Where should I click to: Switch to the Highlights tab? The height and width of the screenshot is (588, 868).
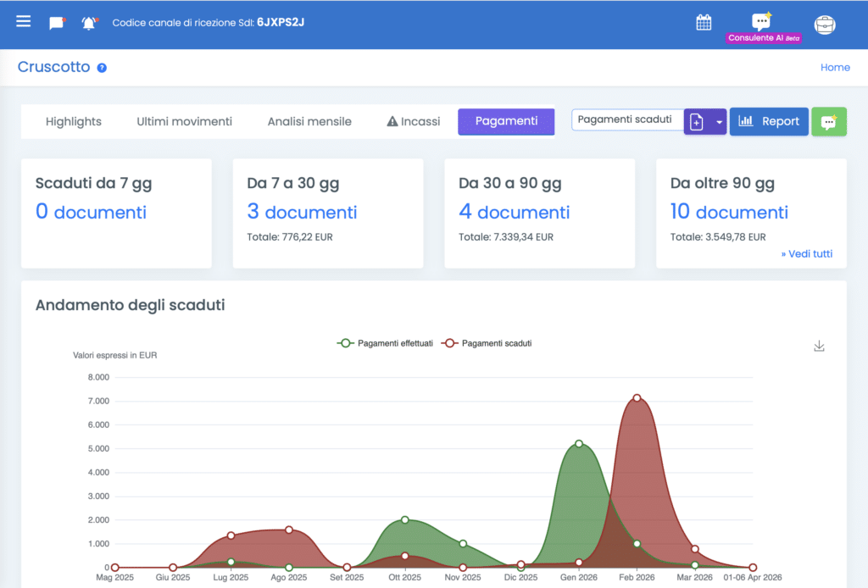pos(74,121)
